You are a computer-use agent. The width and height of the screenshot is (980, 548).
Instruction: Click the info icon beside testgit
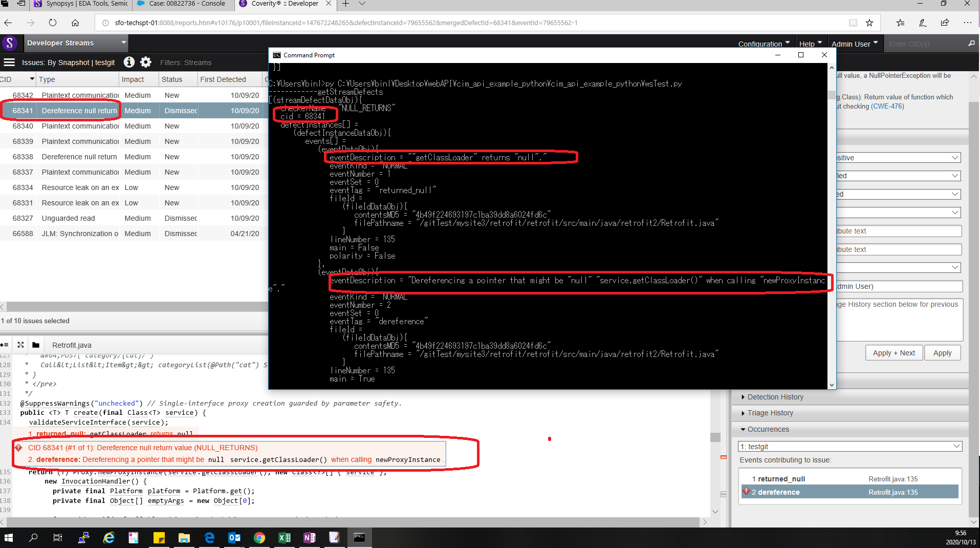tap(129, 62)
